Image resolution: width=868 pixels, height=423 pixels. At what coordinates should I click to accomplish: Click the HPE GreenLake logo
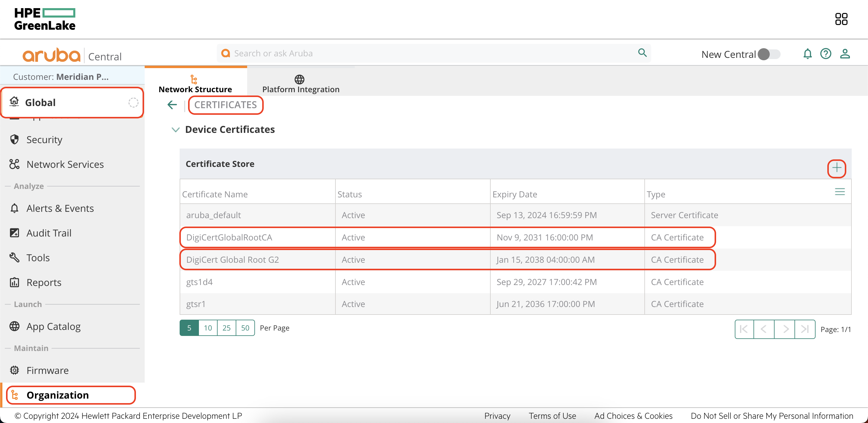point(45,19)
